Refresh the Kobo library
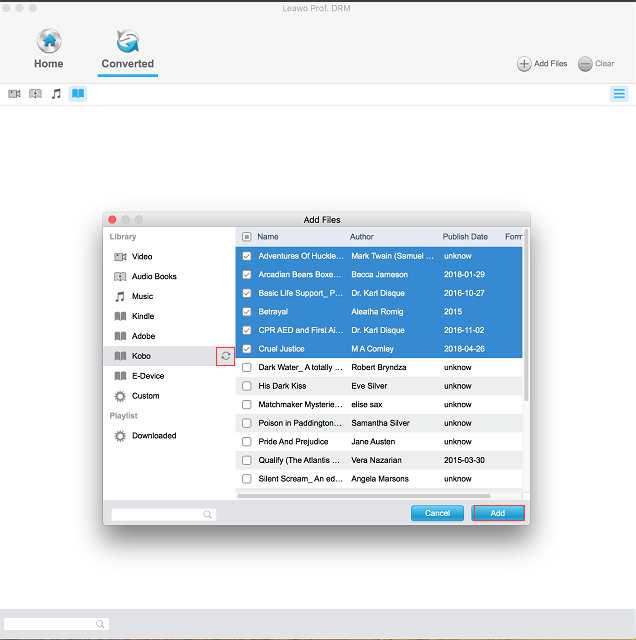Viewport: 636px width, 640px height. coord(225,356)
